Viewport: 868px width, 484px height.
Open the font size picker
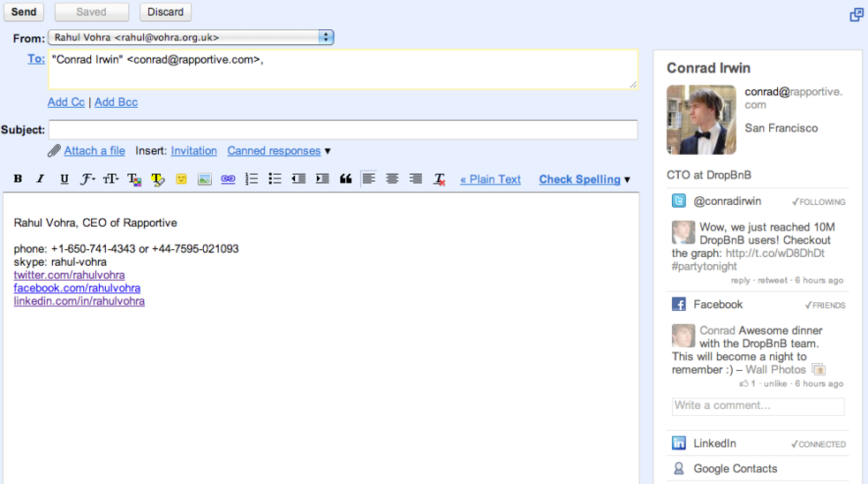[x=110, y=179]
